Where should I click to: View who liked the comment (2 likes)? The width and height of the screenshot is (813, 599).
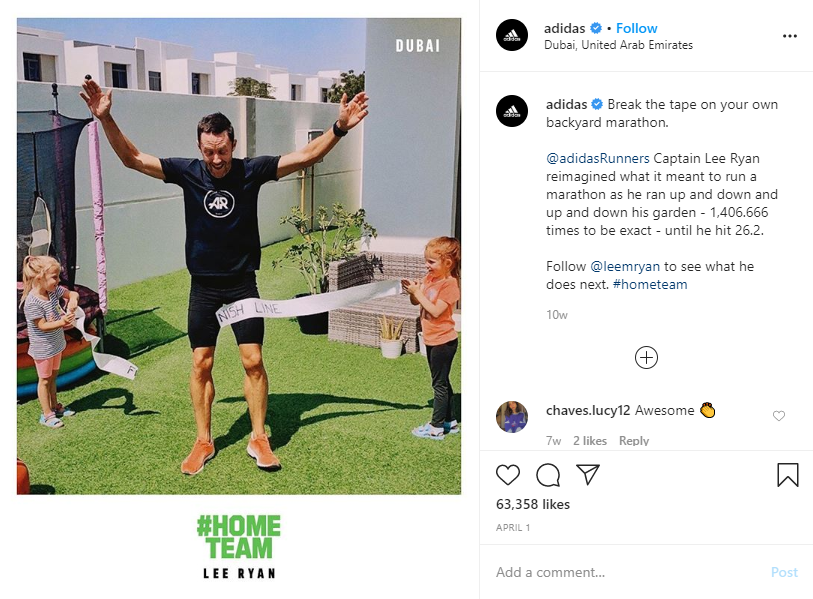pos(590,441)
